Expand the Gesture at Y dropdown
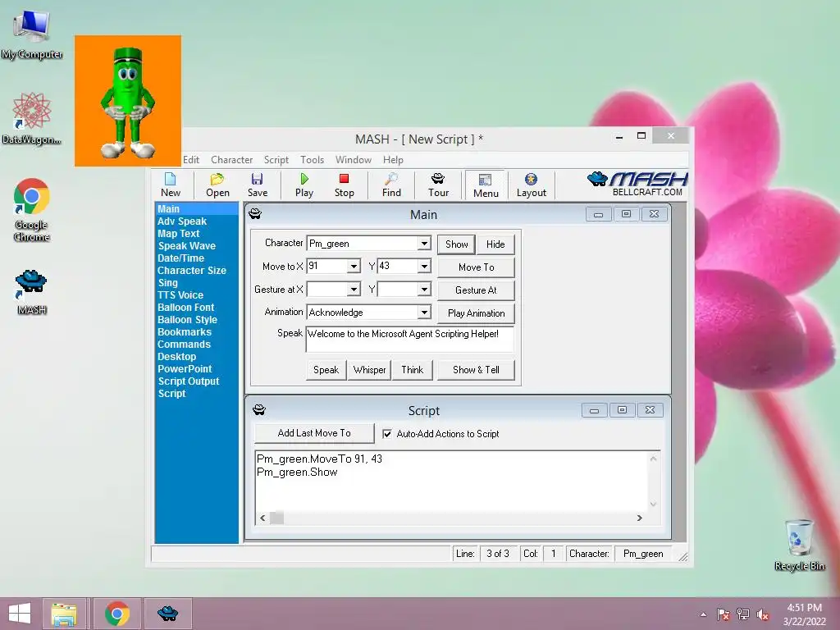 [424, 290]
